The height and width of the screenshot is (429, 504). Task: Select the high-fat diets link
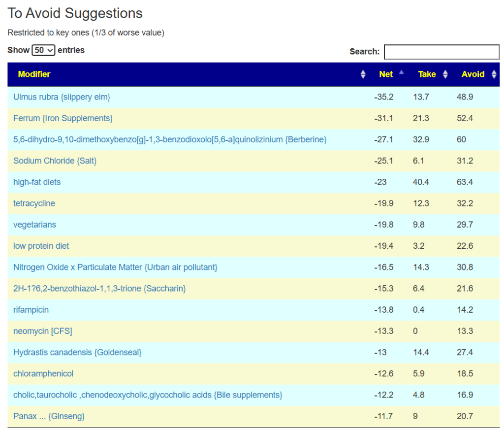tap(37, 182)
